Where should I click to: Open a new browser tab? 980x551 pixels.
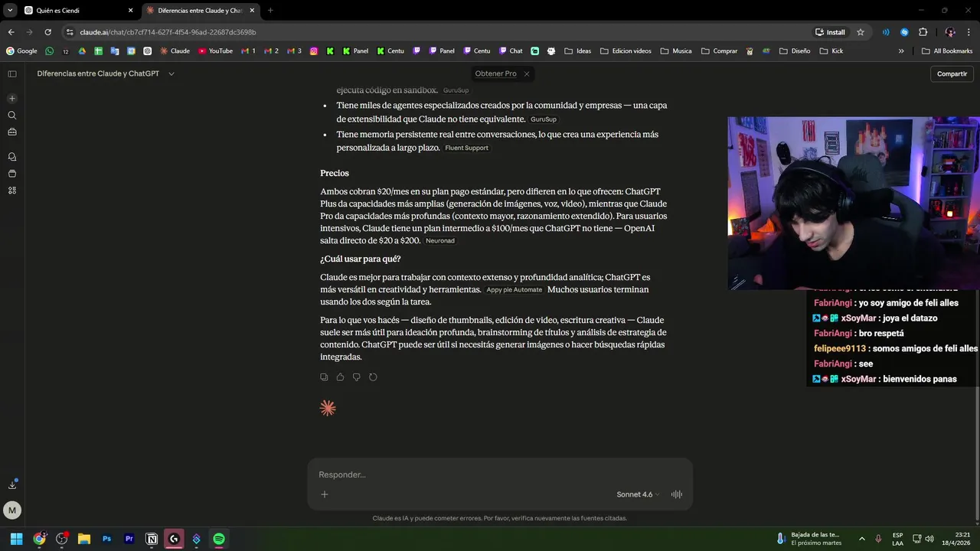pyautogui.click(x=270, y=11)
